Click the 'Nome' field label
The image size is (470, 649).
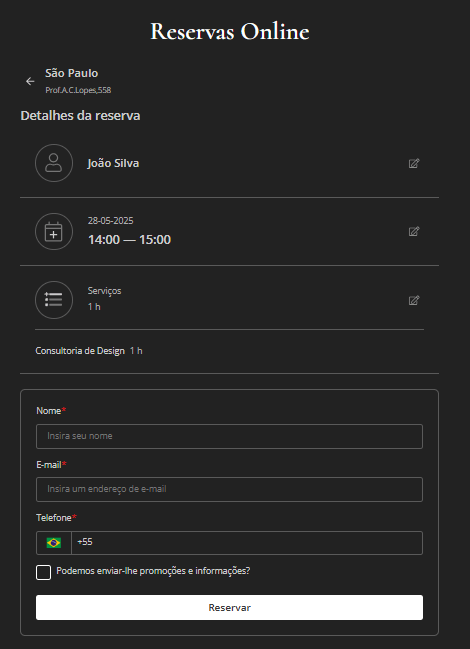point(49,411)
